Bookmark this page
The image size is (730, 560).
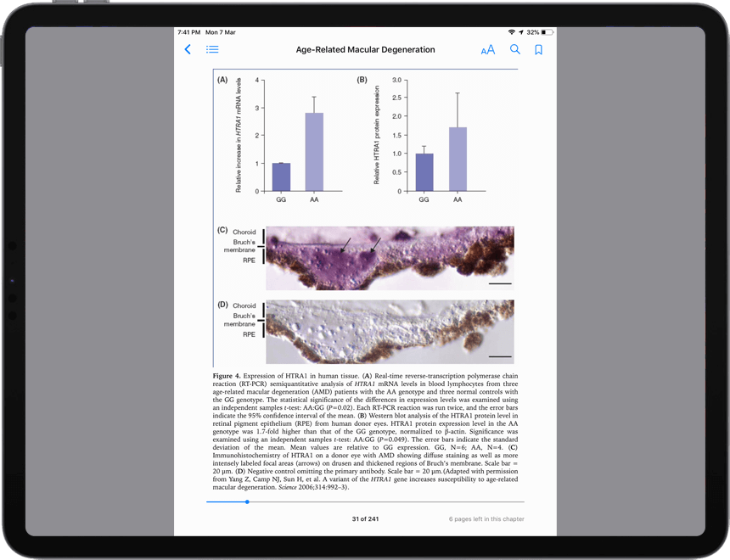click(x=538, y=50)
